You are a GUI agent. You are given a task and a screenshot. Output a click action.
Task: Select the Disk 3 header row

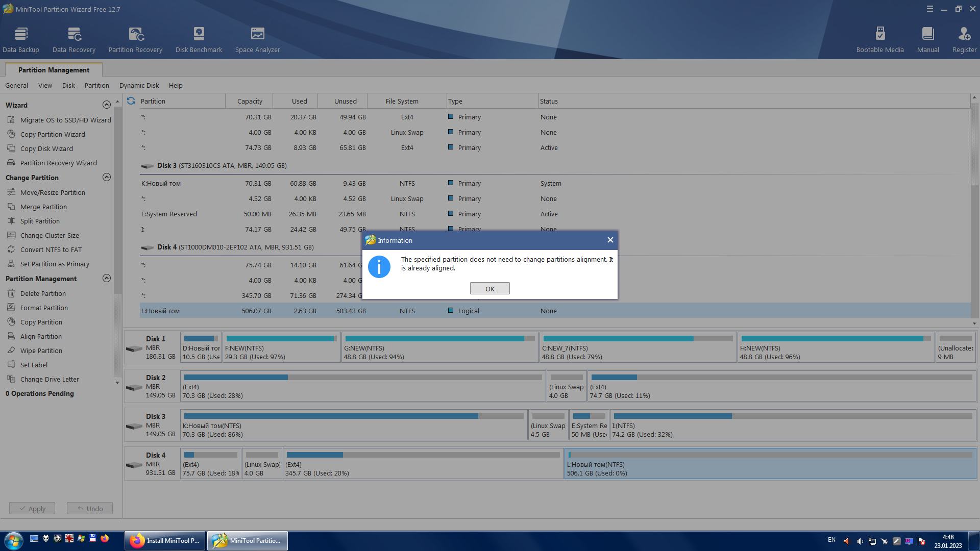tap(555, 165)
